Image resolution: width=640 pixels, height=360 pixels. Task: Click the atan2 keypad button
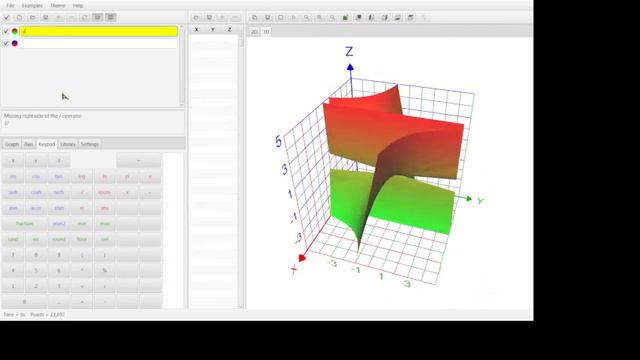pos(59,224)
